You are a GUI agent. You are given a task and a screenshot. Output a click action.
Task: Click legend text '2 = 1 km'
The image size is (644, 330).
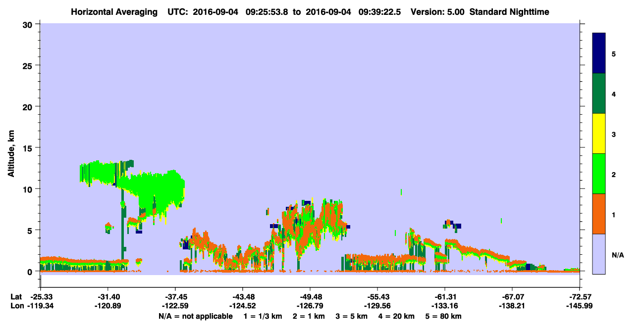point(309,317)
